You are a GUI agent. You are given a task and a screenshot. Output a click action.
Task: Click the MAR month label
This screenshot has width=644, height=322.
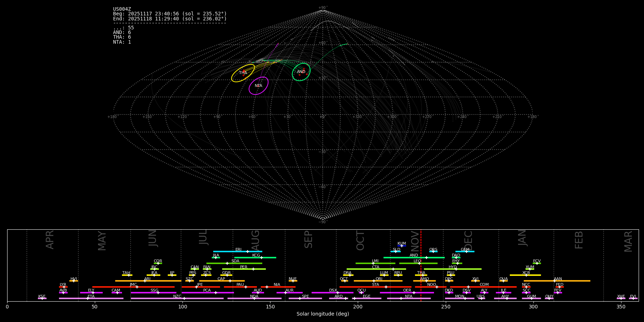628,241
